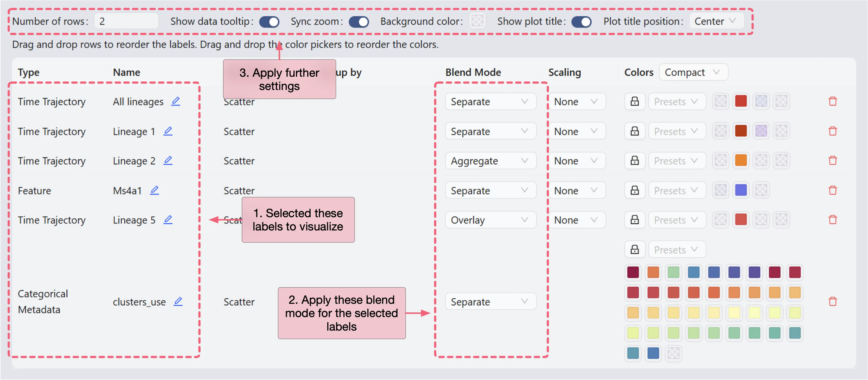
Task: Open the Aggregate blend mode dropdown for Lineage 2
Action: [490, 161]
